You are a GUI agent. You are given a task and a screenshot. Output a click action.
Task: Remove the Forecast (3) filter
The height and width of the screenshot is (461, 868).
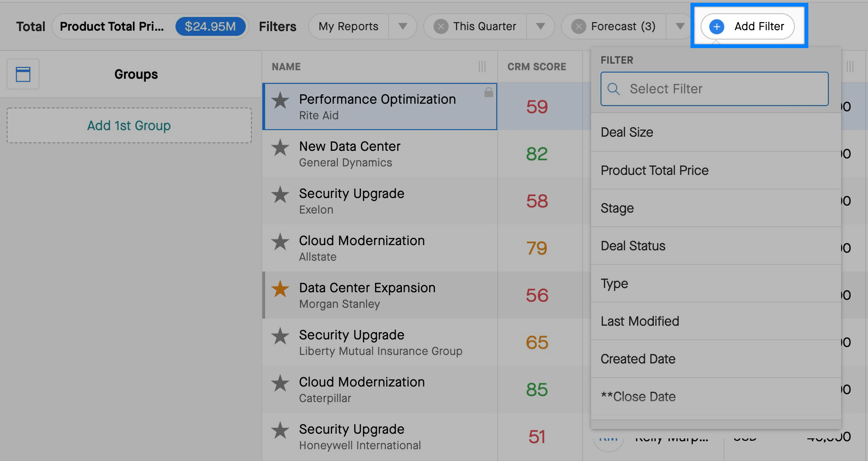click(x=578, y=26)
